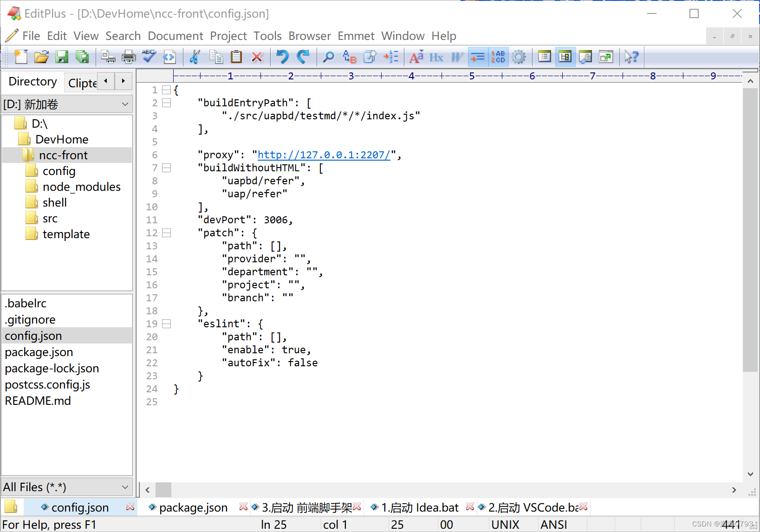This screenshot has height=532, width=760.
Task: Switch to the package.json tab
Action: tap(192, 507)
